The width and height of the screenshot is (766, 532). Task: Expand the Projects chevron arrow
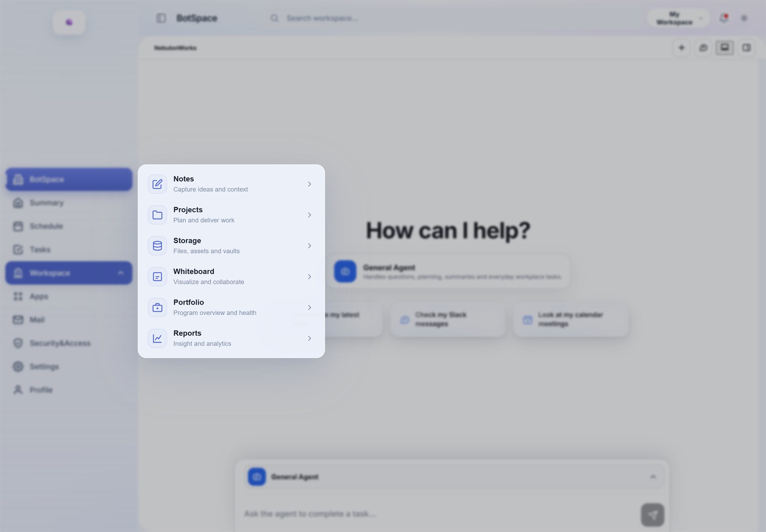coord(309,215)
